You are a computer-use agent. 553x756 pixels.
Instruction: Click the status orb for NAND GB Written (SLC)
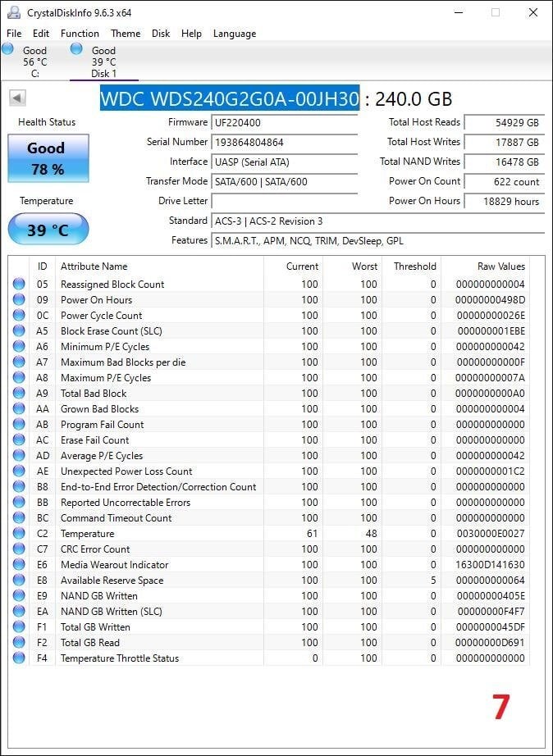[x=19, y=612]
